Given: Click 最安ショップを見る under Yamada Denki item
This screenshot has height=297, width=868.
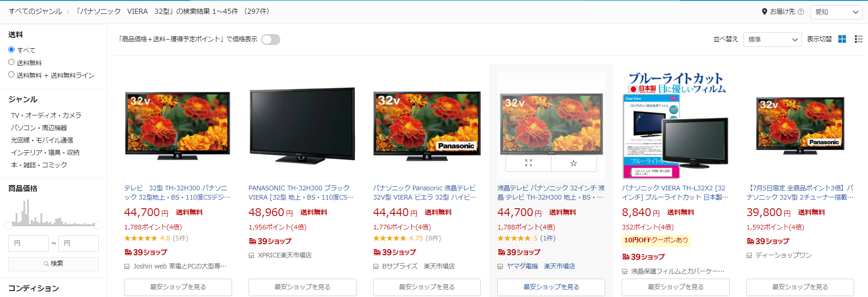Looking at the screenshot, I should [551, 287].
